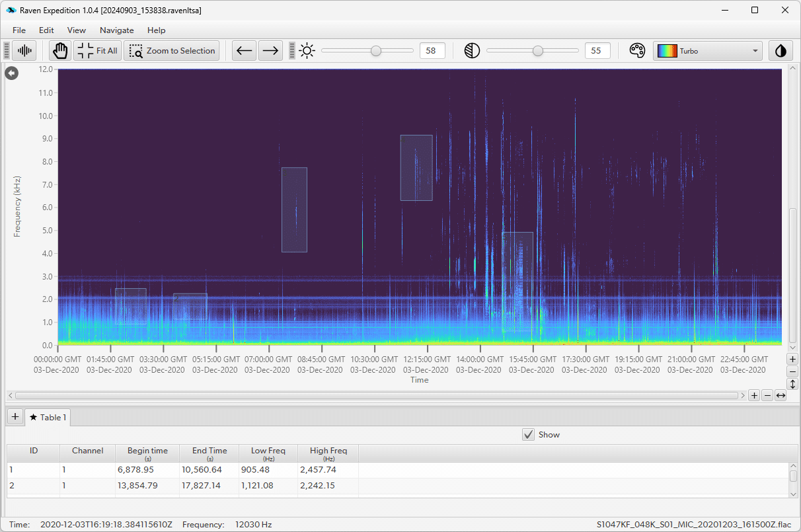Go to previous page with left arrow
Image resolution: width=801 pixels, height=532 pixels.
pyautogui.click(x=245, y=51)
